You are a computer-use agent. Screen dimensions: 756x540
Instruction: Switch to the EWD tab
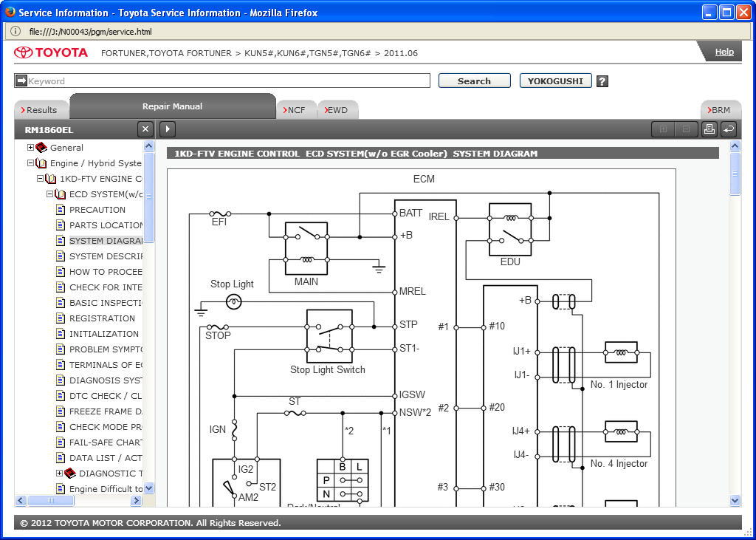pos(336,110)
